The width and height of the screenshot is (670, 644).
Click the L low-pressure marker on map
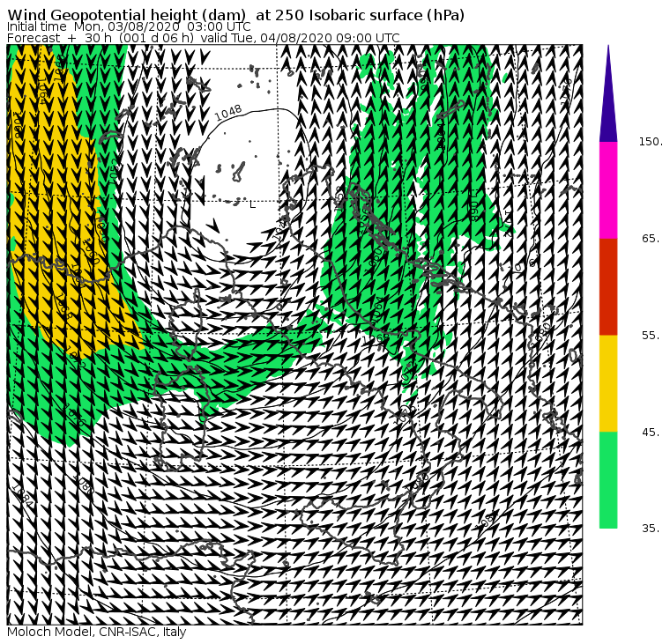click(x=252, y=205)
